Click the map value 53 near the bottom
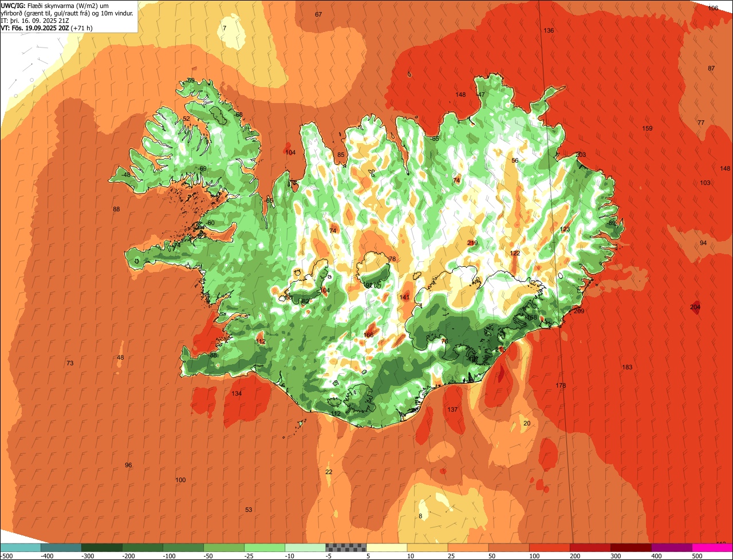Viewport: 733px width, 560px height. pos(249,510)
